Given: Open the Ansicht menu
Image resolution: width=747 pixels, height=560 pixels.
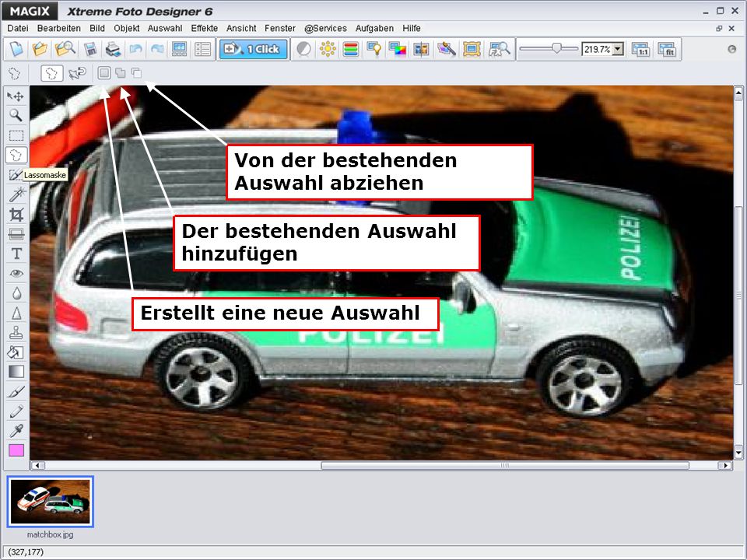Looking at the screenshot, I should 241,29.
